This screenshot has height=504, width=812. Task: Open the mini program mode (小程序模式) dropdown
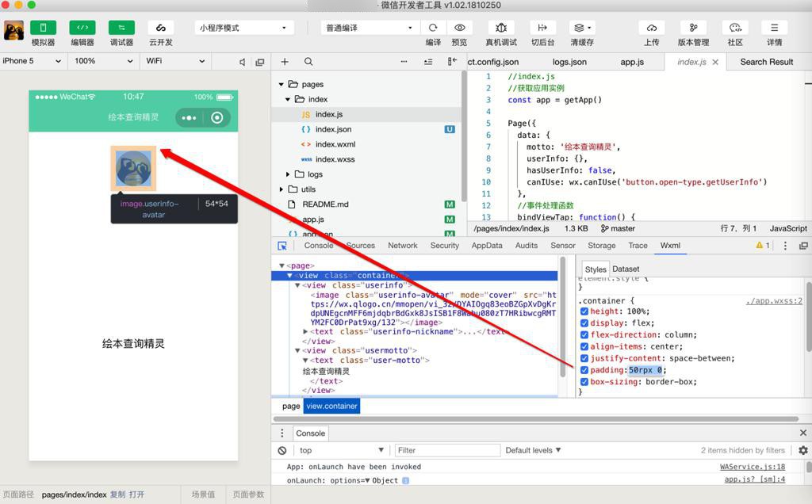(x=244, y=28)
